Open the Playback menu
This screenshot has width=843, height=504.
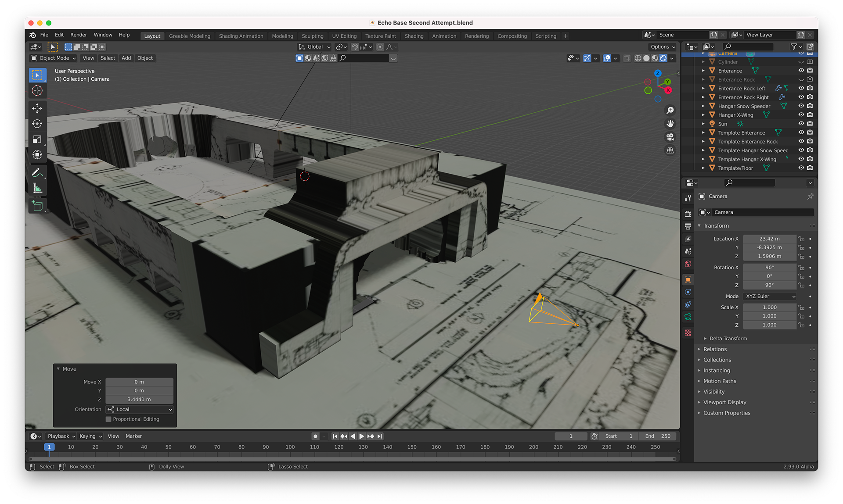pos(61,436)
